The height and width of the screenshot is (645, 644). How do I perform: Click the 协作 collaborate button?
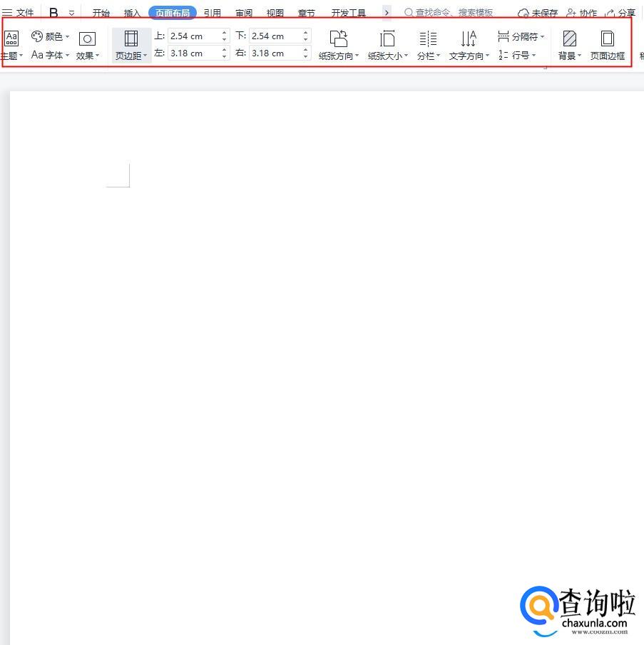581,13
